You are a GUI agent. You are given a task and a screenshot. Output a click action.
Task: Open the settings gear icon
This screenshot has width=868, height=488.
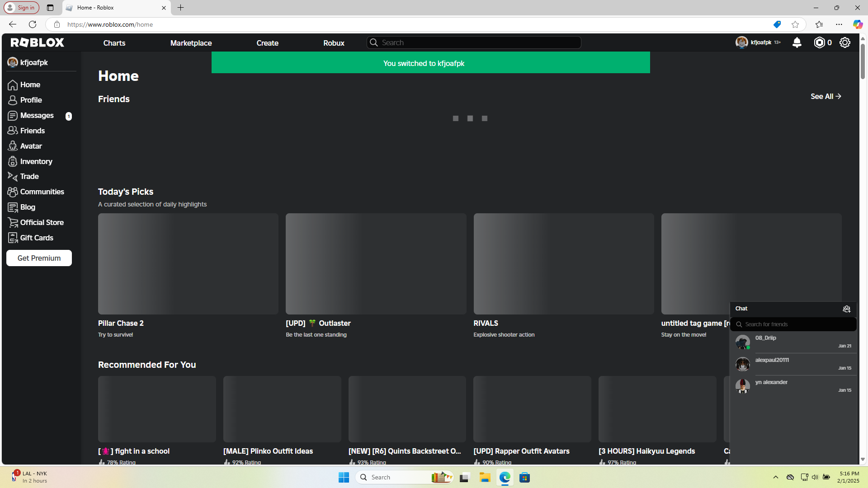[844, 42]
